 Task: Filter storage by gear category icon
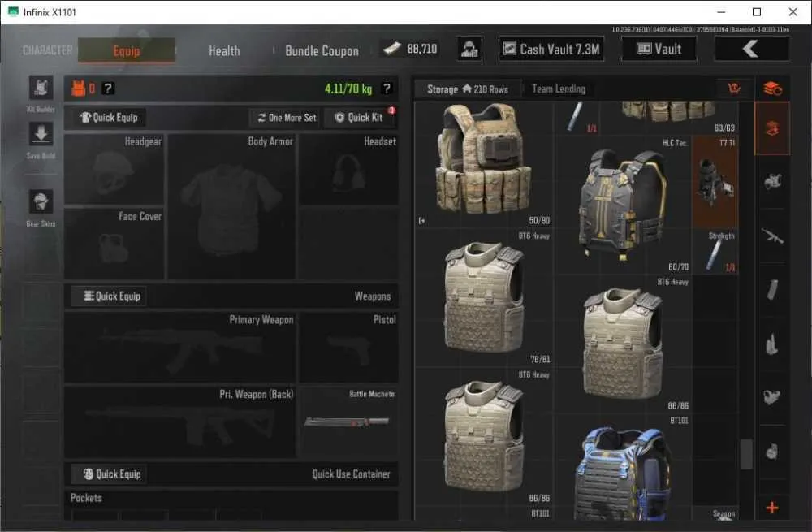click(x=772, y=182)
